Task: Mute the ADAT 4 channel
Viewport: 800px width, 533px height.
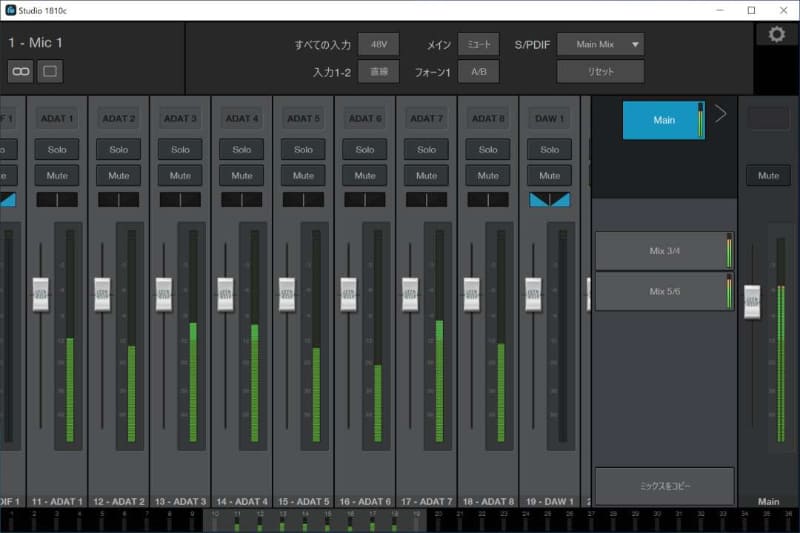Action: (x=242, y=175)
